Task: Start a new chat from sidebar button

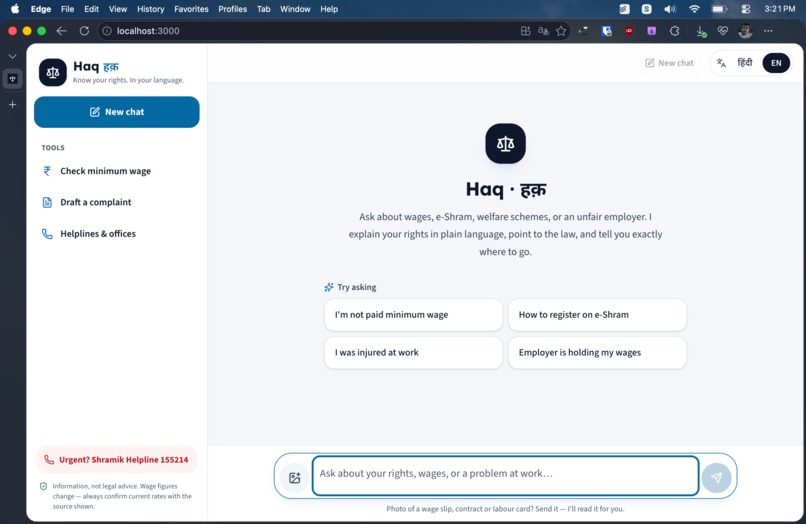Action: tap(117, 112)
